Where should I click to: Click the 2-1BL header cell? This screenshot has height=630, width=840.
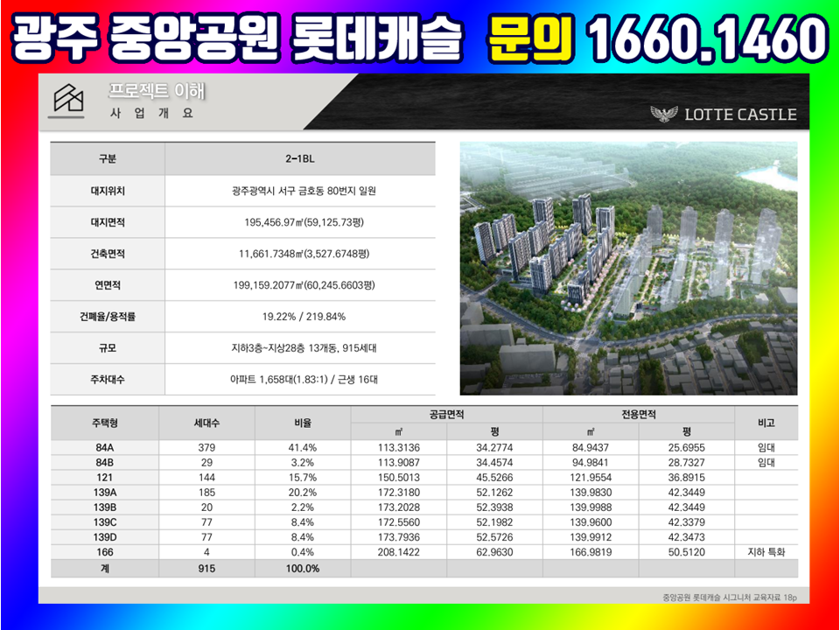coord(300,159)
